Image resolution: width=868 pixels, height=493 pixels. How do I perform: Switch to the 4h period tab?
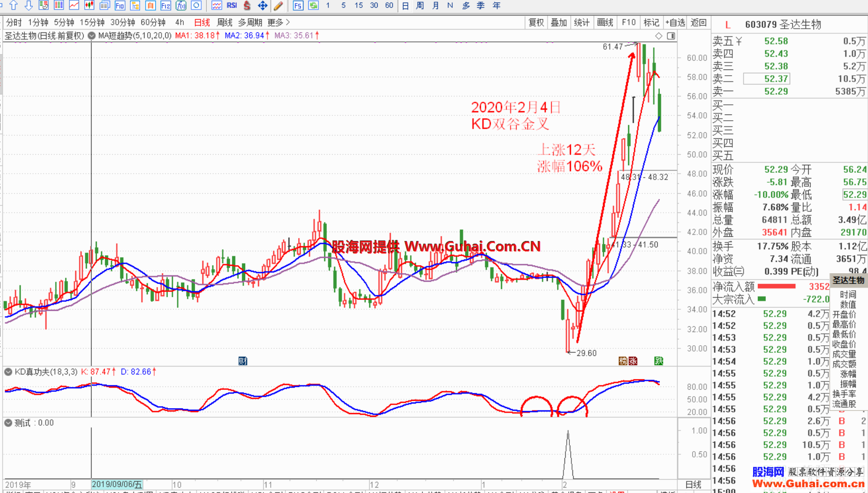(180, 22)
